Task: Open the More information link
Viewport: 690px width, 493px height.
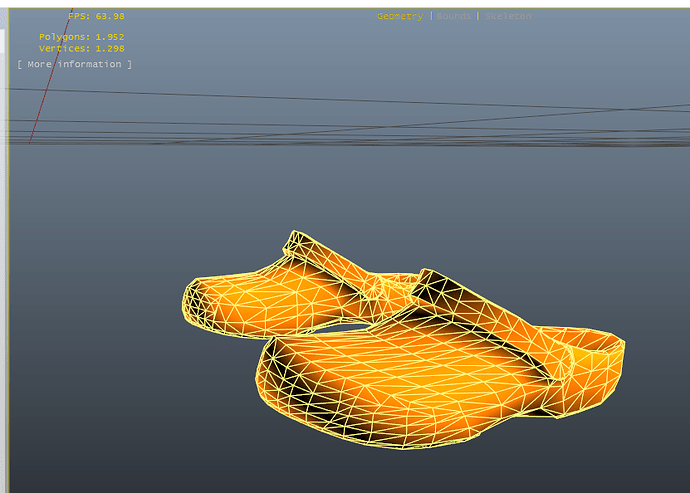Action: tap(74, 64)
